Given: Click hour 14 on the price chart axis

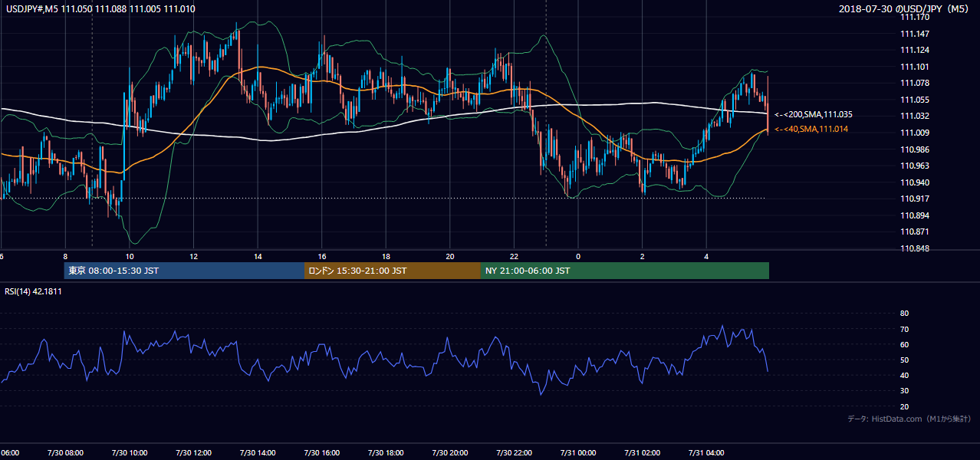Looking at the screenshot, I should (258, 256).
